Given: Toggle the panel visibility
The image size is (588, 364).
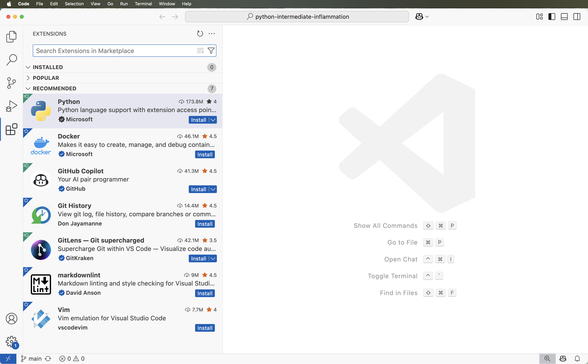Looking at the screenshot, I should 564,16.
